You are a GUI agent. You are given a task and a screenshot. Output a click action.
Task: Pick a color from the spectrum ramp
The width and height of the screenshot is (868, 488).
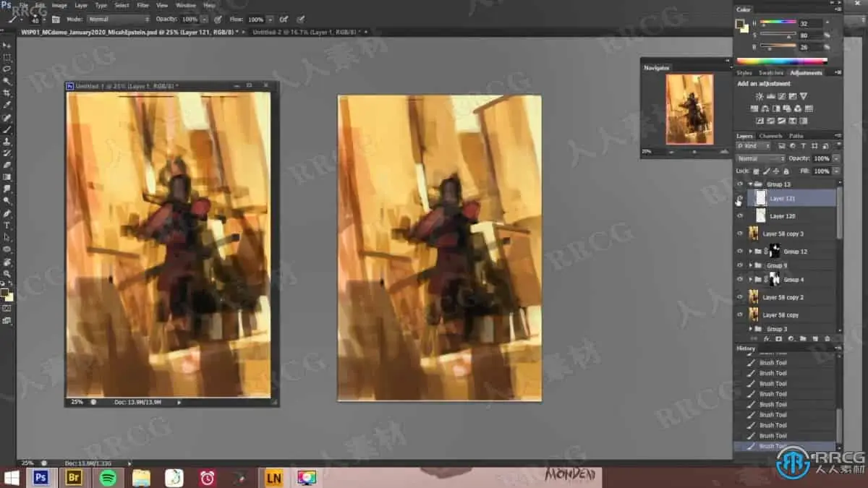781,61
